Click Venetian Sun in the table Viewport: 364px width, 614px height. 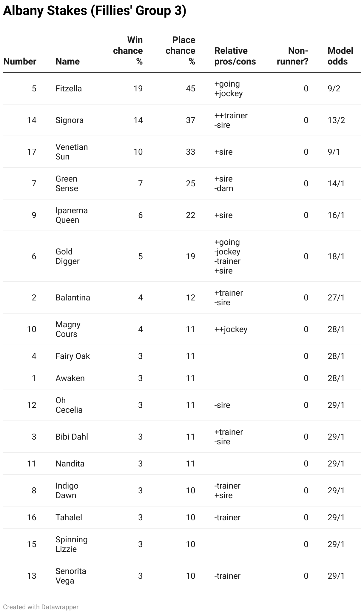(72, 152)
